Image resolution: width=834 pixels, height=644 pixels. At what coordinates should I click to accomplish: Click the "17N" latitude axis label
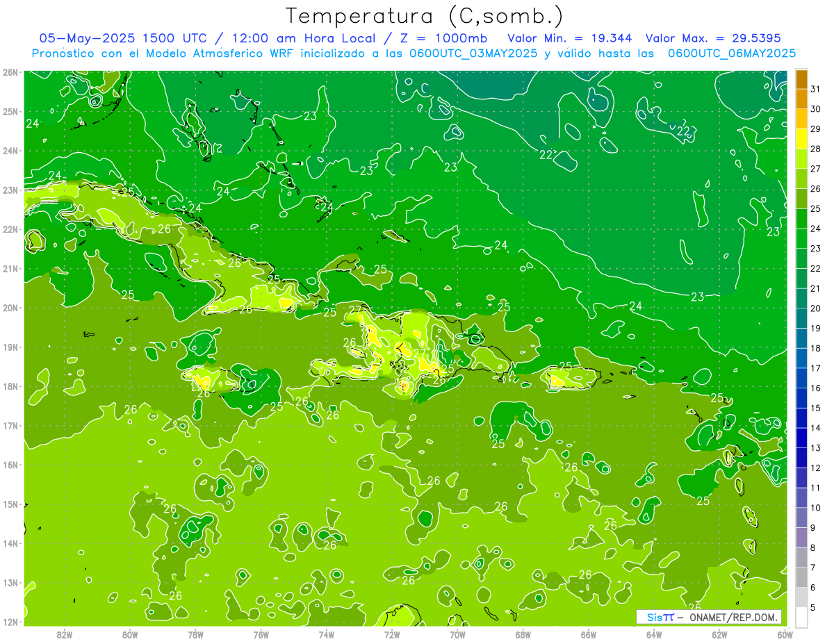(10, 425)
